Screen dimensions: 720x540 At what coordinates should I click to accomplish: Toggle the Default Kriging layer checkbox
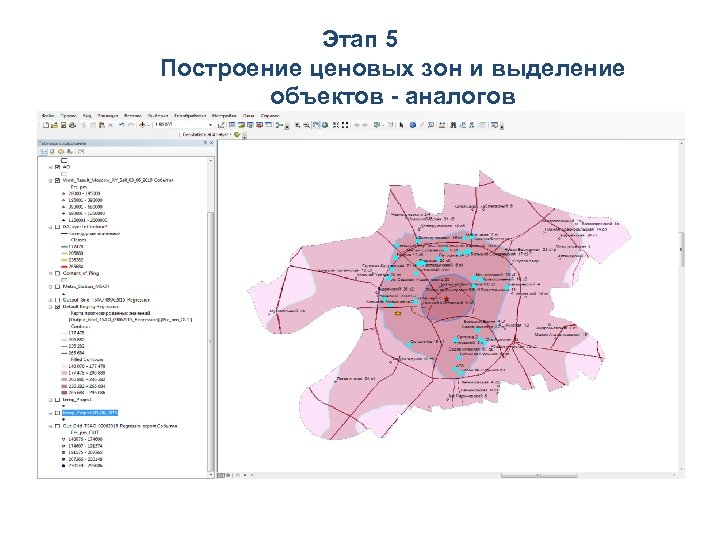click(57, 306)
